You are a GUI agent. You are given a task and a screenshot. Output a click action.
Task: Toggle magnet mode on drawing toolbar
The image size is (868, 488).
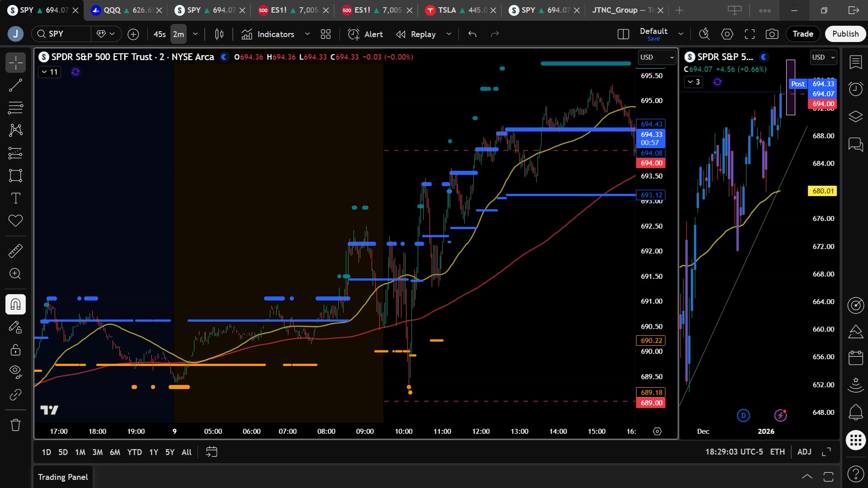(x=15, y=304)
